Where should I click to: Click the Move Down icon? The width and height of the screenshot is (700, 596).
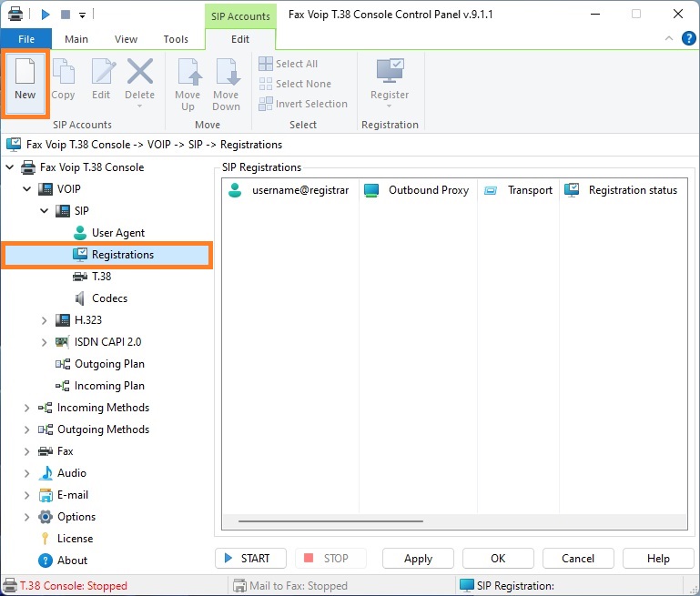click(227, 71)
